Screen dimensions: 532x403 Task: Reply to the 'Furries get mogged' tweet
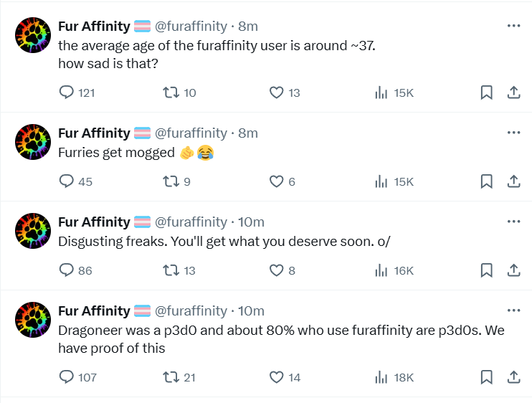click(x=67, y=181)
